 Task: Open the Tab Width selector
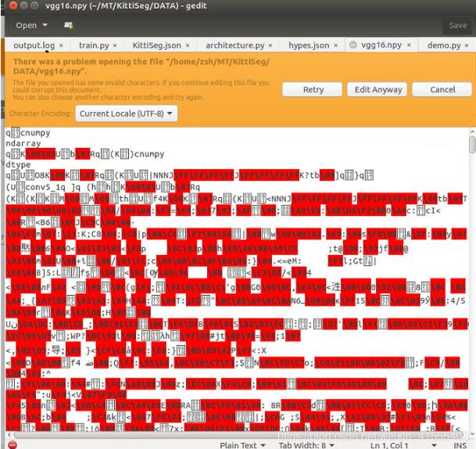pyautogui.click(x=305, y=445)
